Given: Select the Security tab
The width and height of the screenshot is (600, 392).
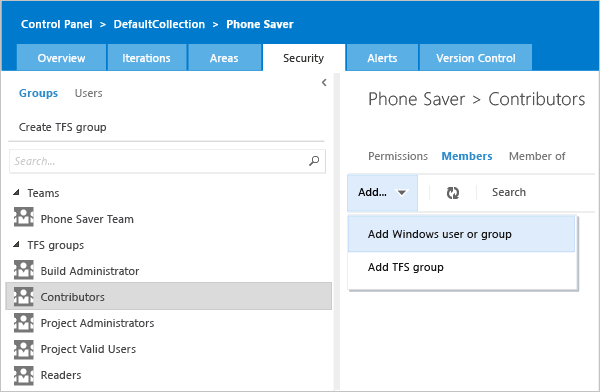Looking at the screenshot, I should pyautogui.click(x=303, y=57).
